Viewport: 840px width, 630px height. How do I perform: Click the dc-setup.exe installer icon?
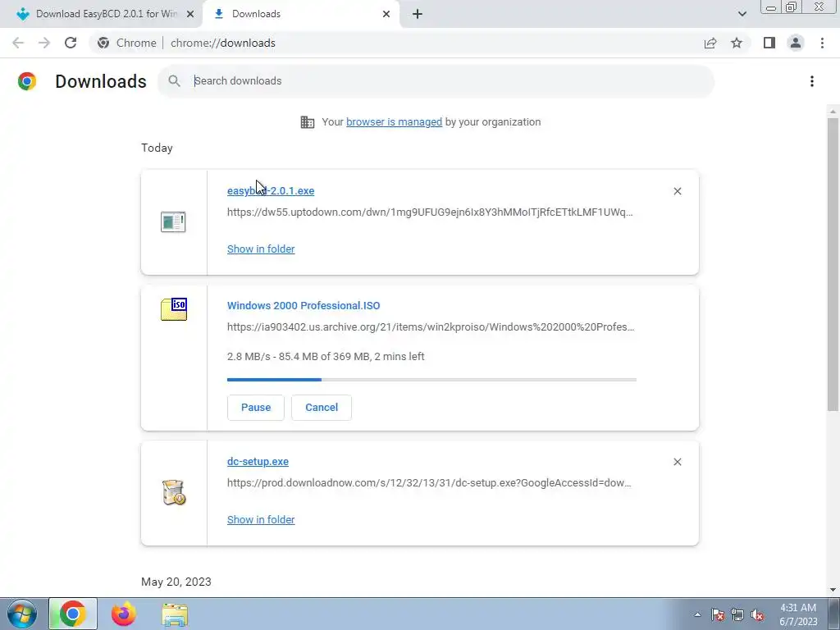pyautogui.click(x=174, y=492)
